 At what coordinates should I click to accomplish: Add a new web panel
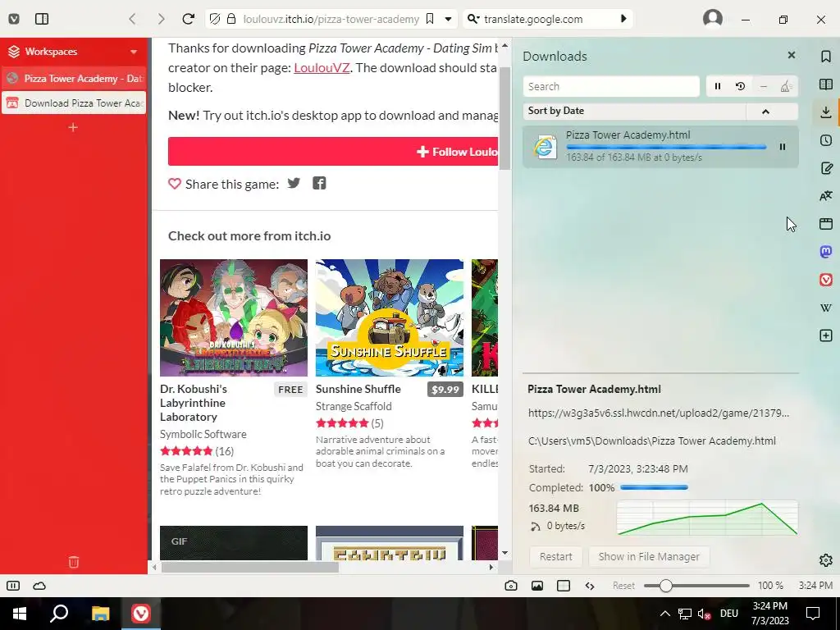[x=826, y=336]
